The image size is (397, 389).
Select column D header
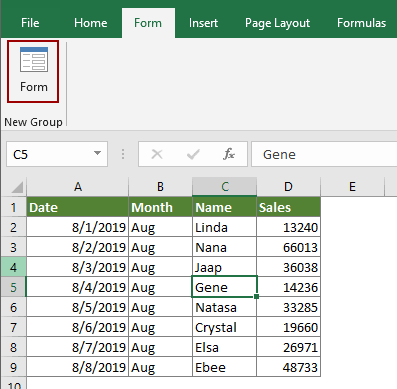[288, 186]
